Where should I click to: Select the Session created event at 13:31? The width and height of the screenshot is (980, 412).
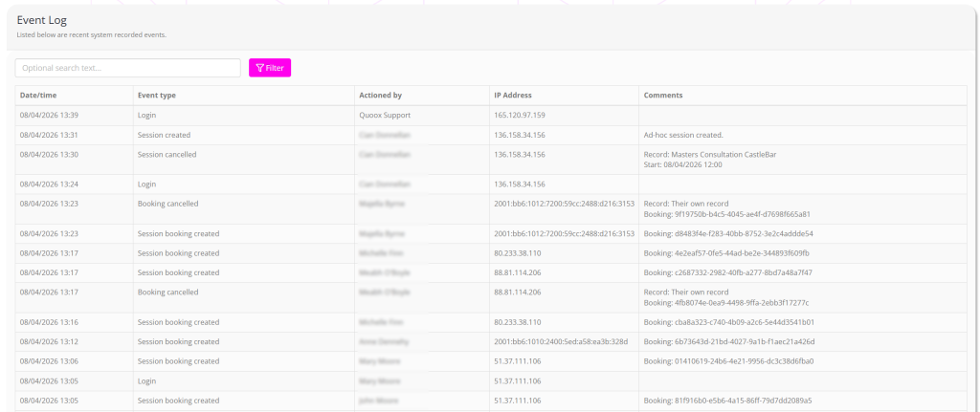click(164, 135)
